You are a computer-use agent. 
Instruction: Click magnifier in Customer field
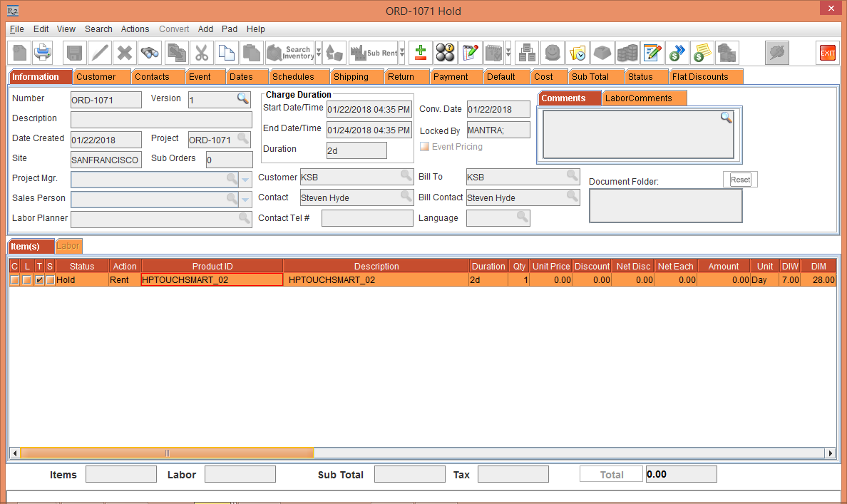point(406,176)
